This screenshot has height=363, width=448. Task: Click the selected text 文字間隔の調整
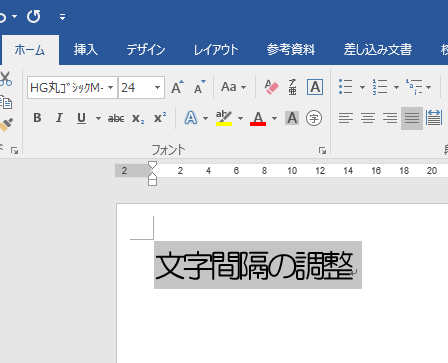(254, 266)
